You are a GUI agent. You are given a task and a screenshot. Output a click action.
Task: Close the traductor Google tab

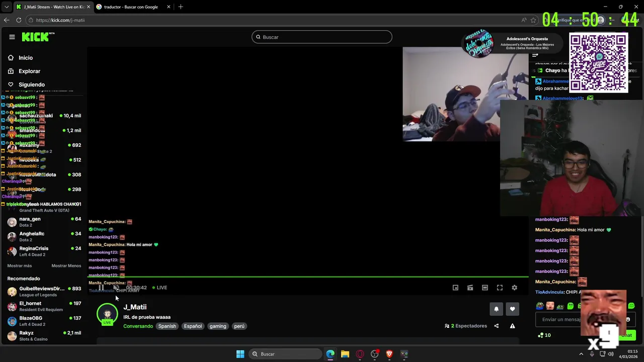[x=169, y=7]
